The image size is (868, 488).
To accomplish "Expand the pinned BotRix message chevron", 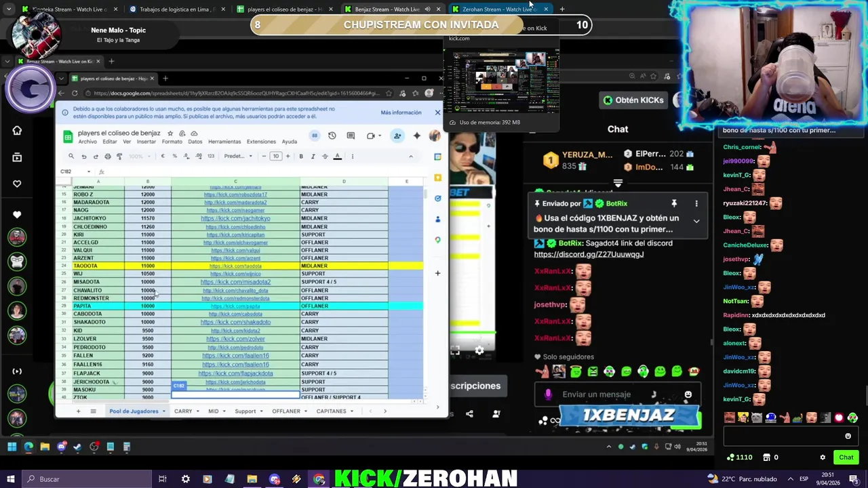I will 696,221.
